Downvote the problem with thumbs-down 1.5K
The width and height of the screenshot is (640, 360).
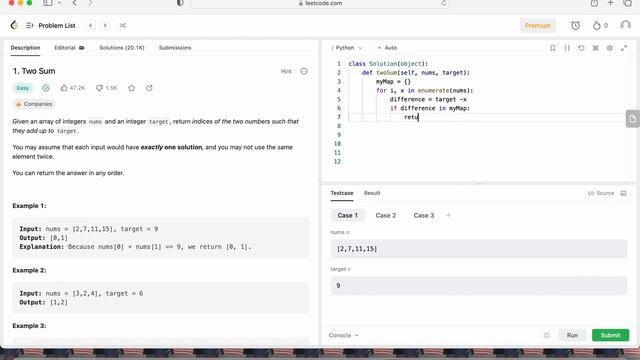pos(107,88)
